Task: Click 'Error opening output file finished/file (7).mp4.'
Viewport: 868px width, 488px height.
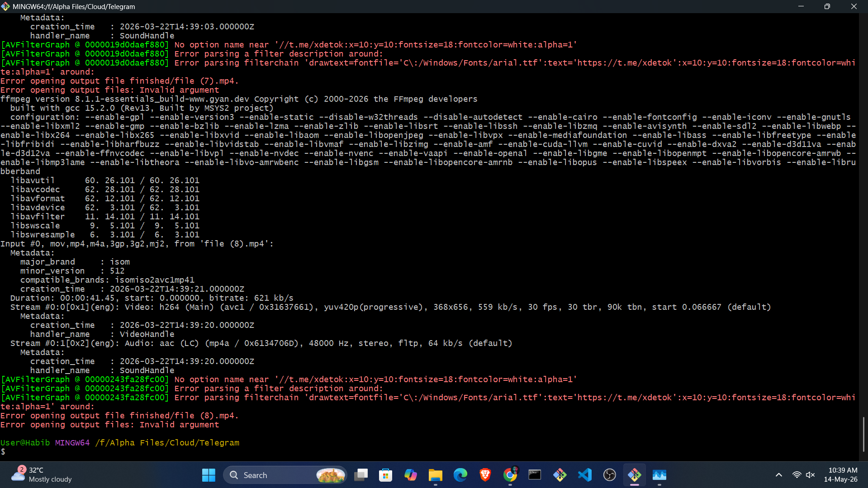Action: [119, 81]
